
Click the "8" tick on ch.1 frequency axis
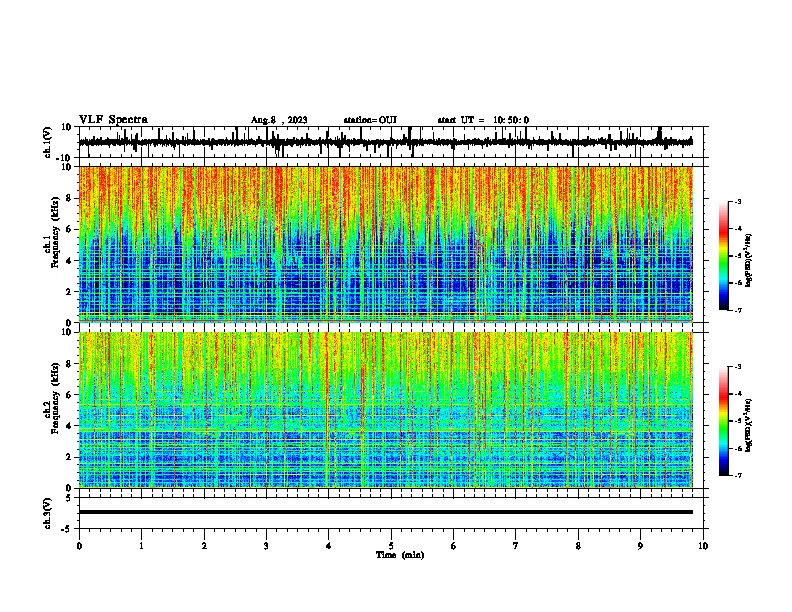point(70,198)
